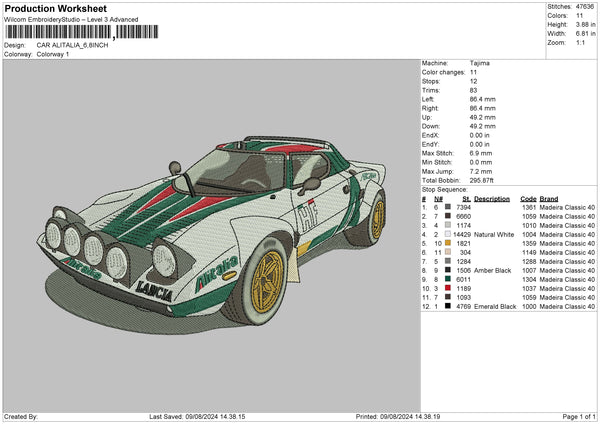Click the Height value 3.88 in
This screenshot has width=600, height=424.
click(585, 24)
